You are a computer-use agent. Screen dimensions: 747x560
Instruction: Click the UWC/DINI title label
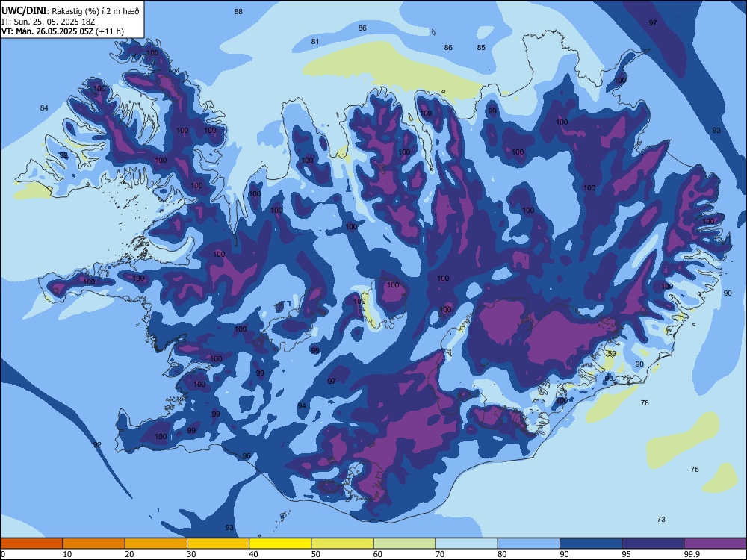[24, 10]
